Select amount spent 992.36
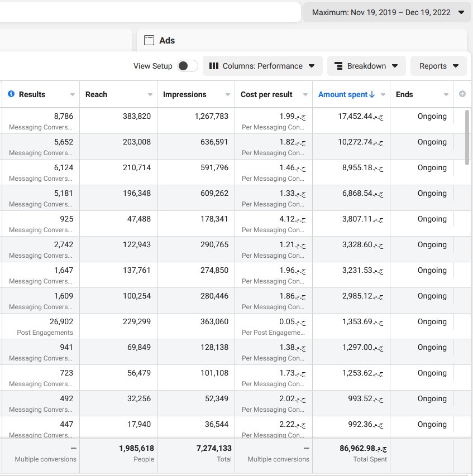Image resolution: width=473 pixels, height=476 pixels. pos(366,424)
